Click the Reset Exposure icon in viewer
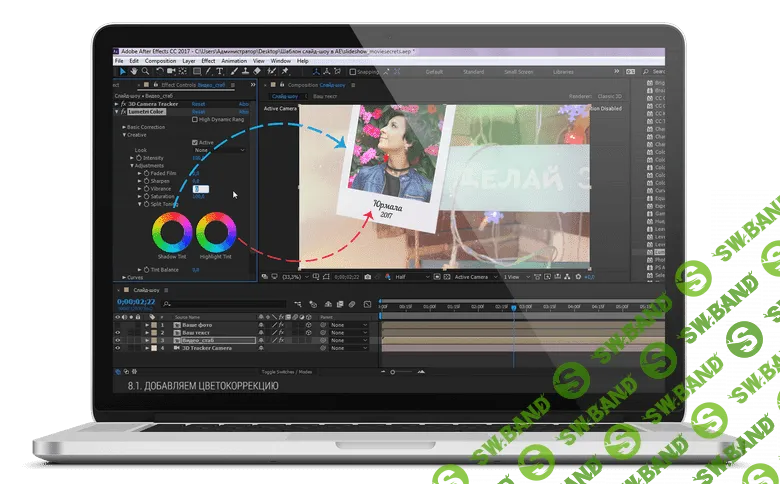This screenshot has width=780, height=484. tap(578, 277)
